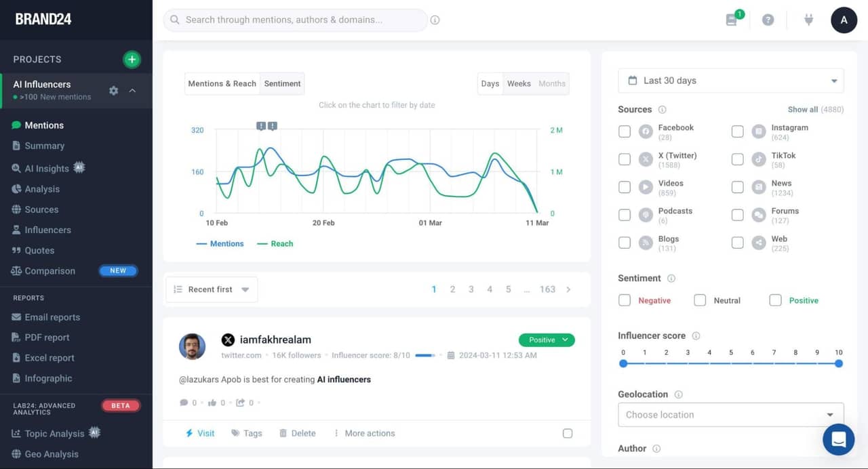The height and width of the screenshot is (469, 868).
Task: Click Show all sources link
Action: tap(802, 110)
